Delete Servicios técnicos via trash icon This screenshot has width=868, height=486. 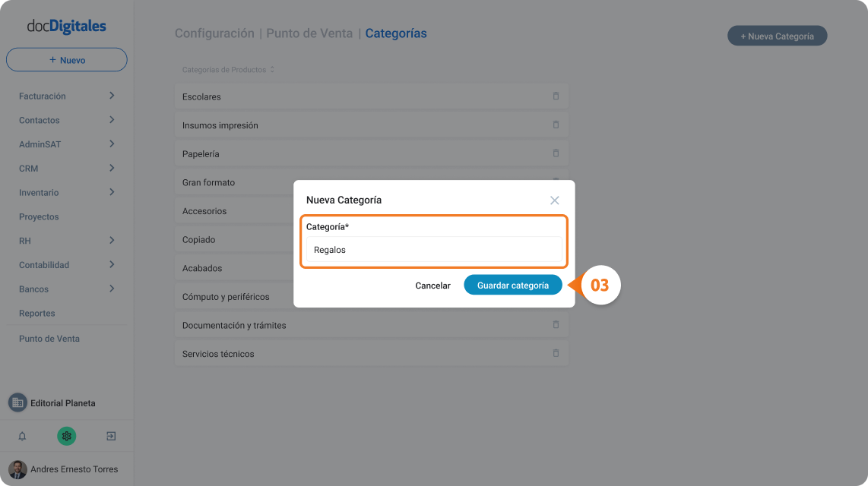pyautogui.click(x=556, y=353)
